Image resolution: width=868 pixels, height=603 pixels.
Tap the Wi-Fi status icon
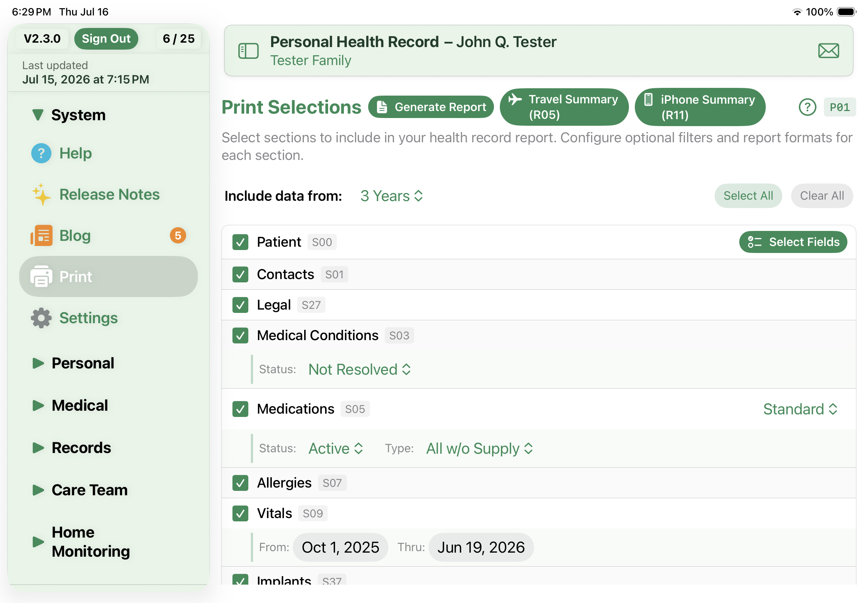pyautogui.click(x=797, y=12)
